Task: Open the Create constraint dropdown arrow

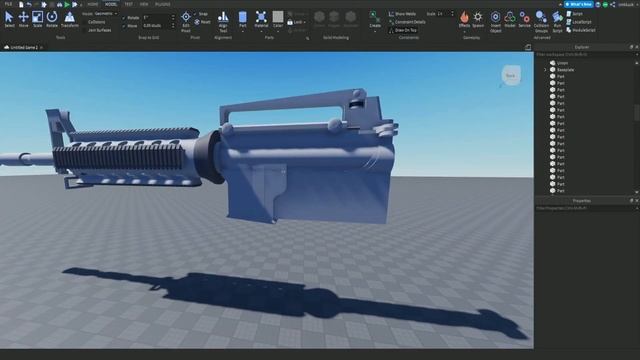Action: (x=375, y=31)
